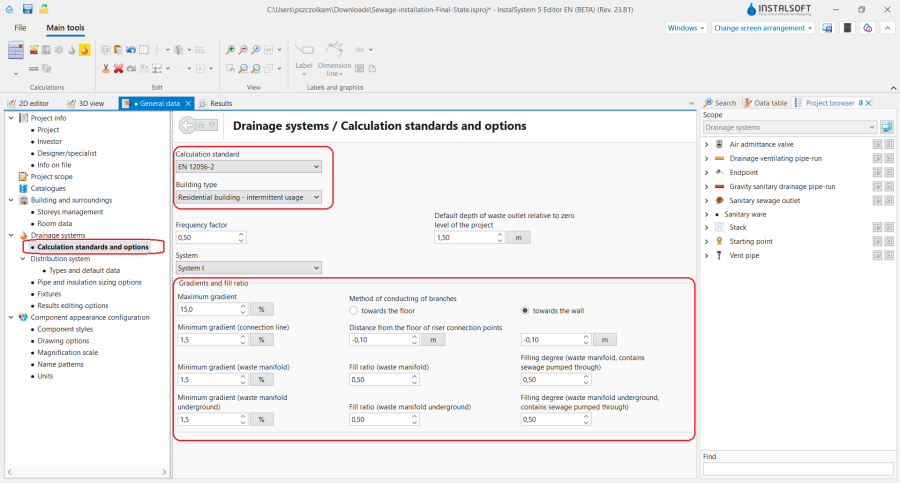The height and width of the screenshot is (483, 900).
Task: Expand the Air admittance valve node
Action: coord(707,144)
